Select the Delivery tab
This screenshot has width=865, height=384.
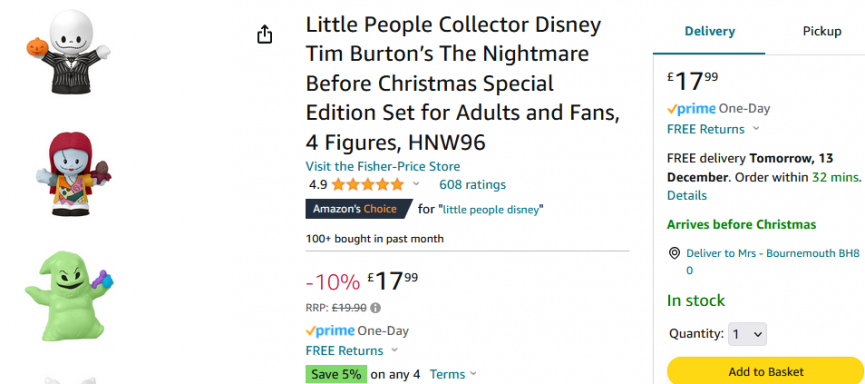pyautogui.click(x=709, y=31)
